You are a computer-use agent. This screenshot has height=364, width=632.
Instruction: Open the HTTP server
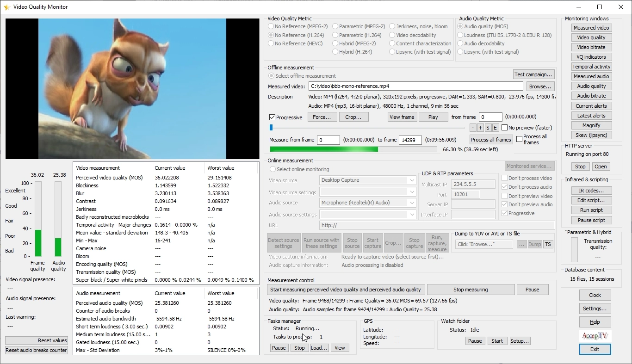[601, 167]
